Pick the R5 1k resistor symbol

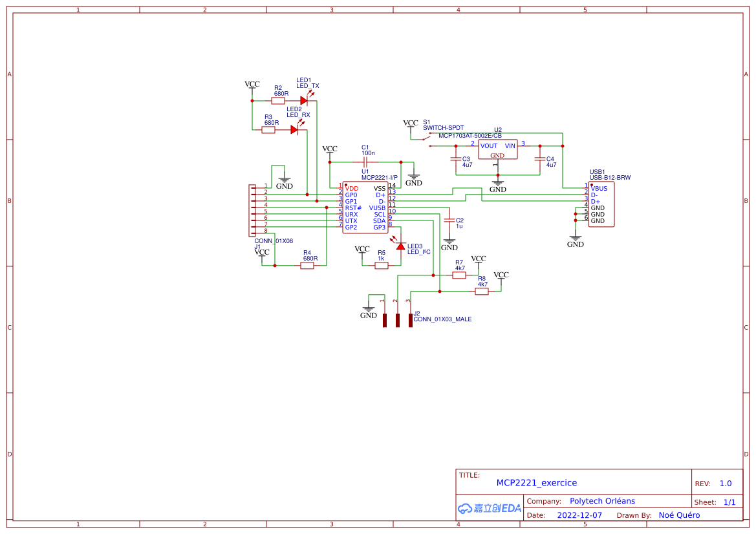(382, 265)
